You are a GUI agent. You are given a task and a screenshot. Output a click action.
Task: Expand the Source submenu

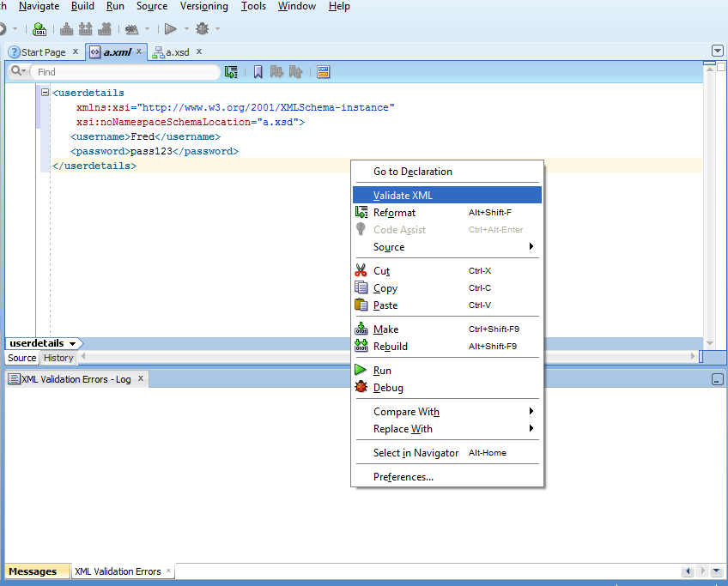coord(447,247)
